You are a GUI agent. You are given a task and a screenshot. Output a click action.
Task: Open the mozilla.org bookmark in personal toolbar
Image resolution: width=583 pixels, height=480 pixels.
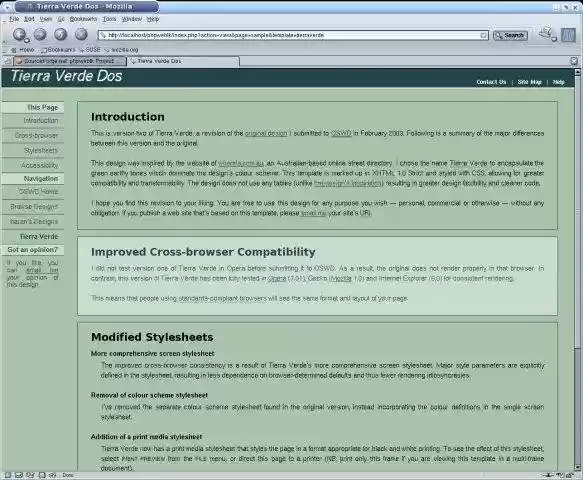[x=122, y=49]
